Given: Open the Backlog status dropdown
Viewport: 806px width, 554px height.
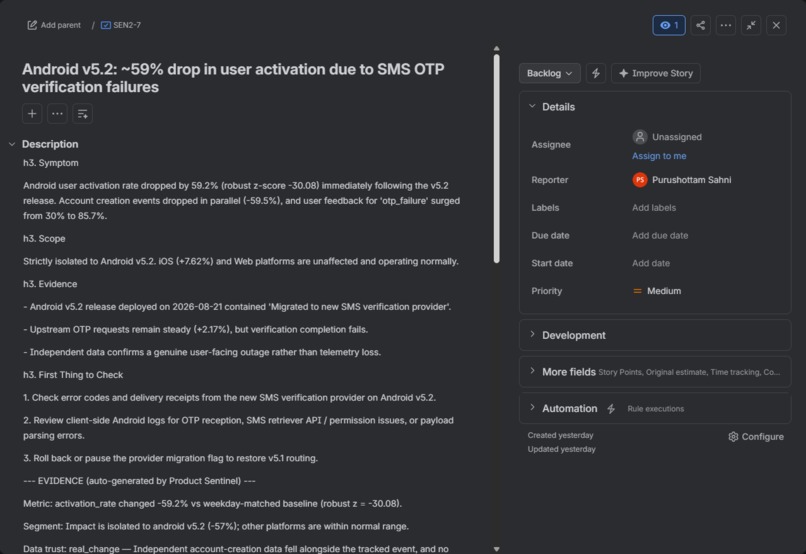Looking at the screenshot, I should (549, 73).
